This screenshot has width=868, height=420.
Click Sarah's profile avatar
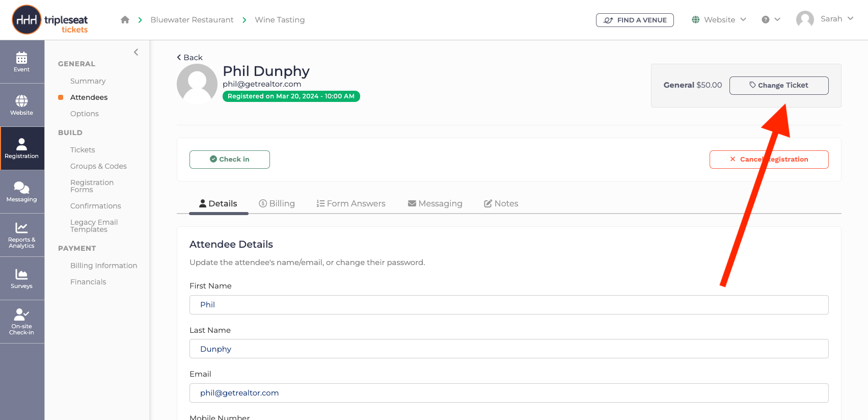click(x=805, y=19)
